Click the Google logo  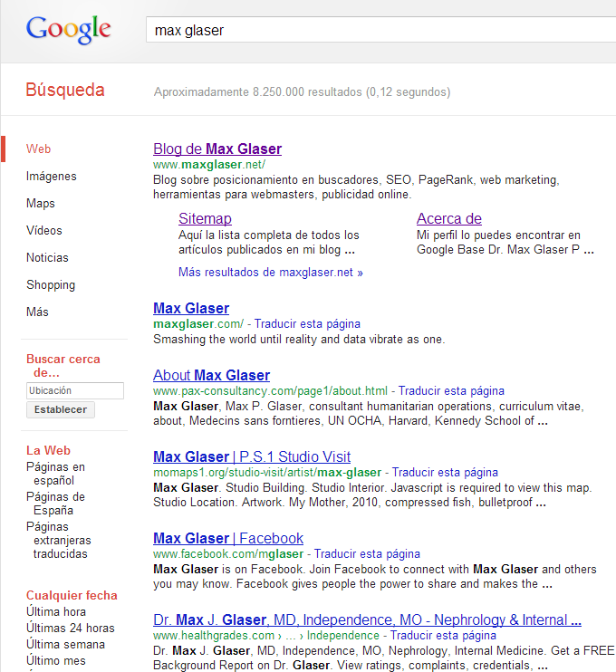pyautogui.click(x=69, y=30)
